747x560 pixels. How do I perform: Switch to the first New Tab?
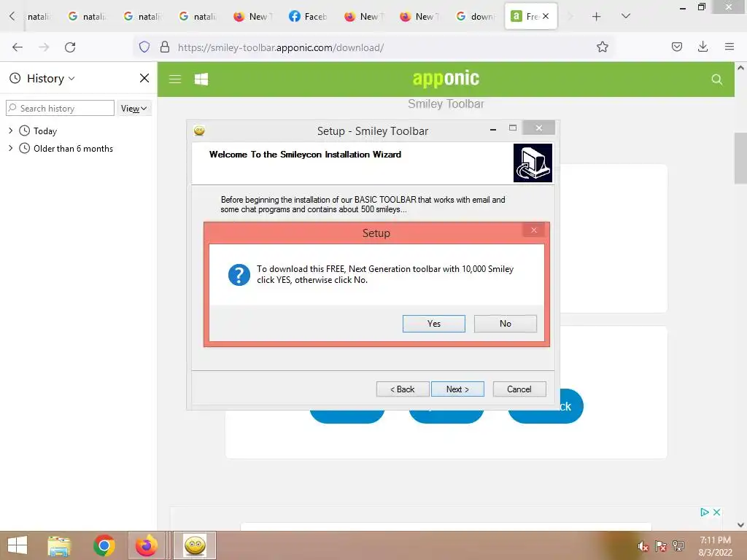pyautogui.click(x=253, y=17)
